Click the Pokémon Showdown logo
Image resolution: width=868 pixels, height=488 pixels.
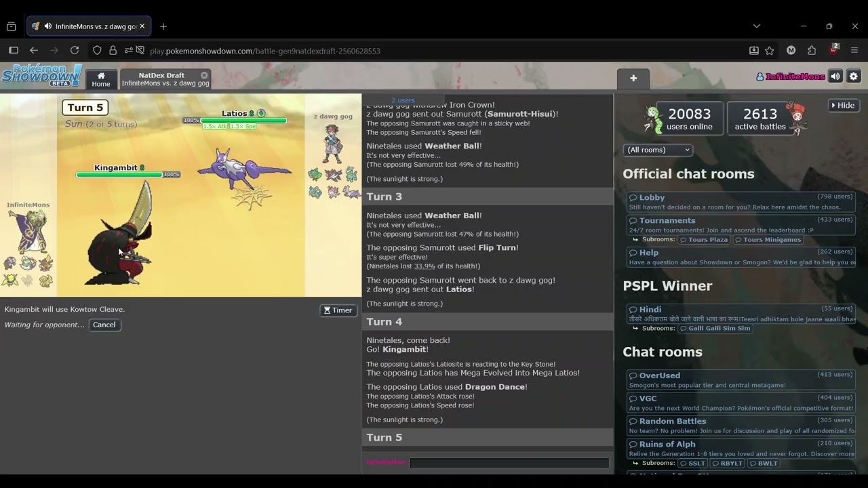(x=41, y=75)
